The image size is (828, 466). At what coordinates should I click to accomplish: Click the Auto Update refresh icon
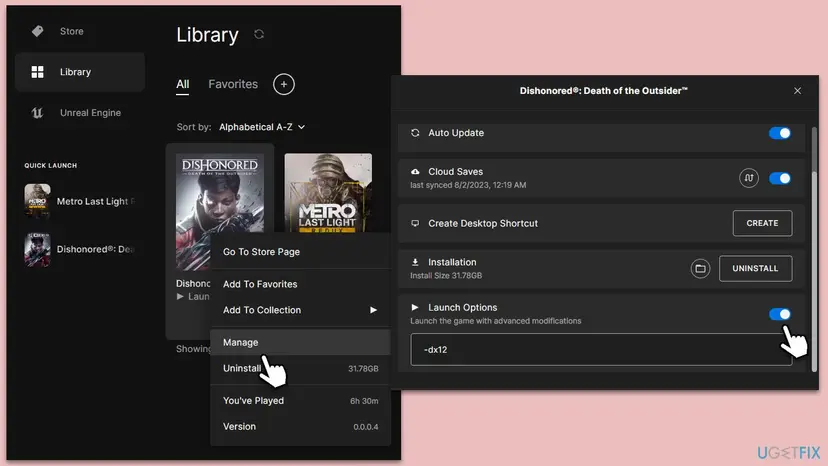415,133
